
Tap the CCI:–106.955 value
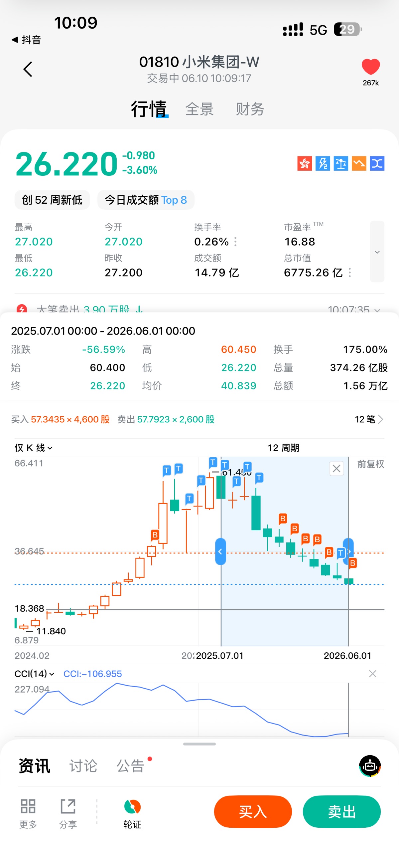pos(92,674)
